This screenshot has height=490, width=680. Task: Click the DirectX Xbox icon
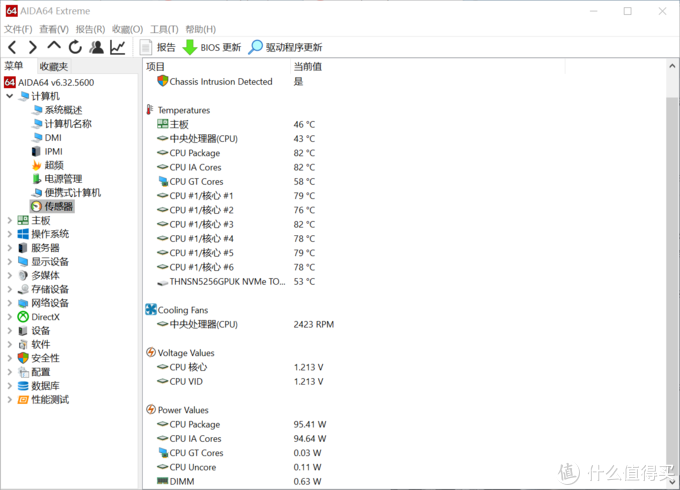(x=23, y=317)
